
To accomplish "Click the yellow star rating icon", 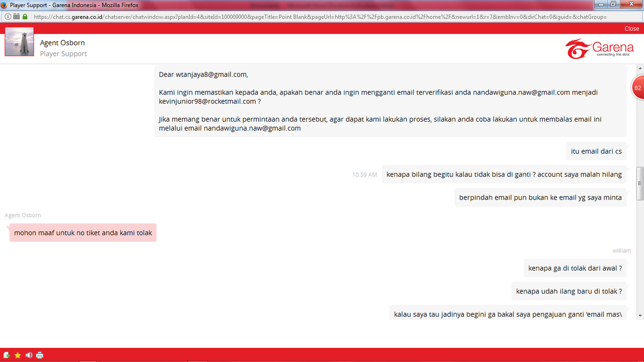I will coord(18,355).
